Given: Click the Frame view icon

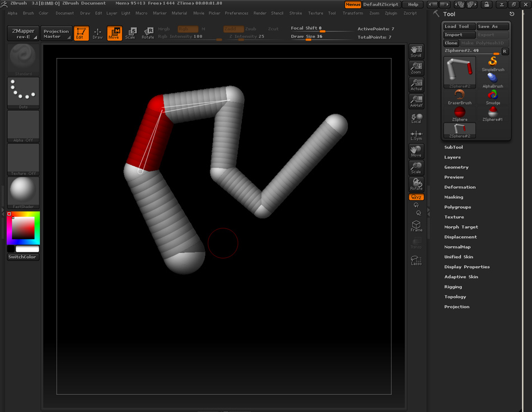Looking at the screenshot, I should point(416,226).
